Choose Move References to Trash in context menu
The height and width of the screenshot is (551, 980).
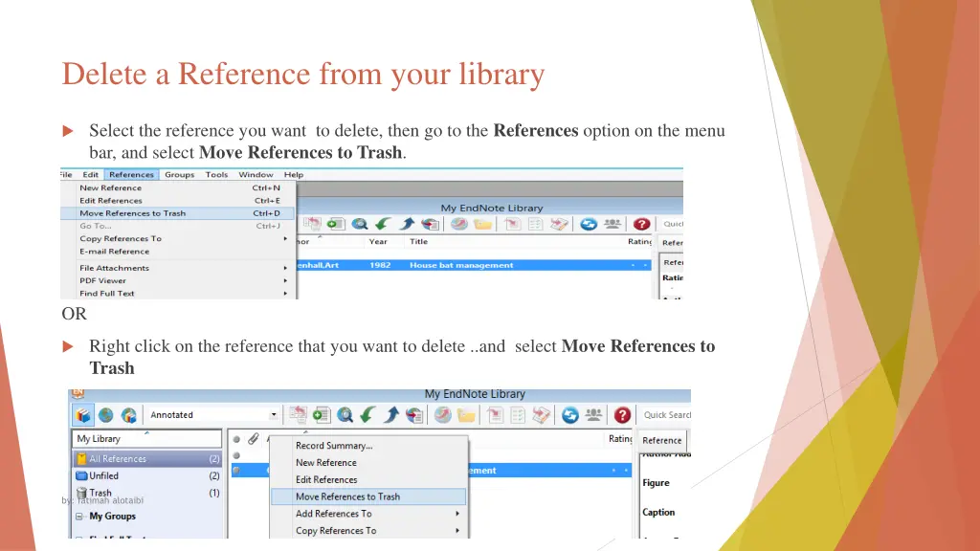368,496
